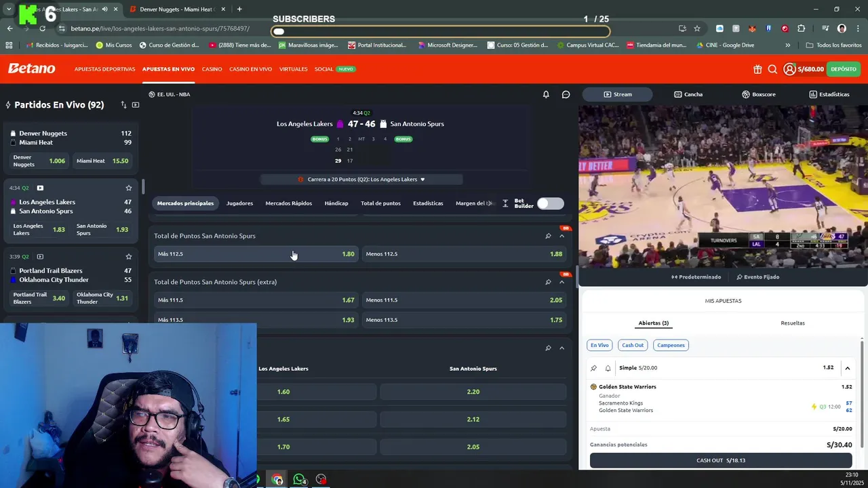868x488 pixels.
Task: Expand the browser bookmarks overflow chevron
Action: pyautogui.click(x=787, y=45)
